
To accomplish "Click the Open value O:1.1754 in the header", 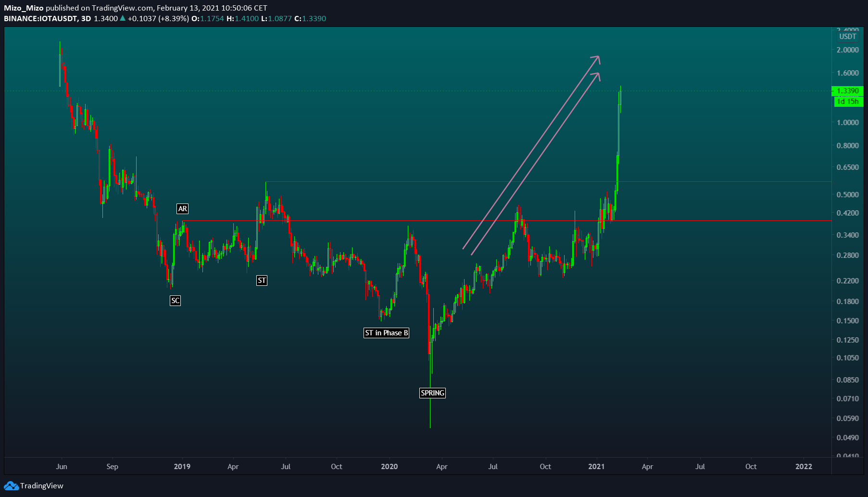I will tap(208, 19).
